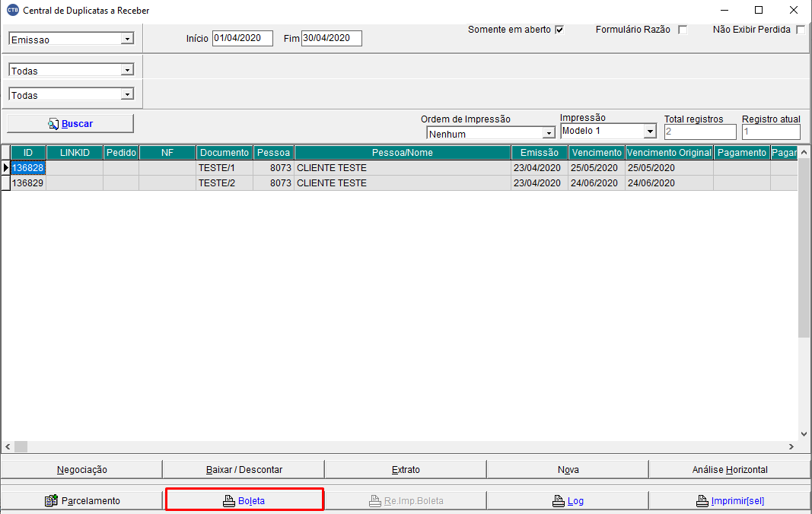Click the row indicator of row 136829

[5, 182]
